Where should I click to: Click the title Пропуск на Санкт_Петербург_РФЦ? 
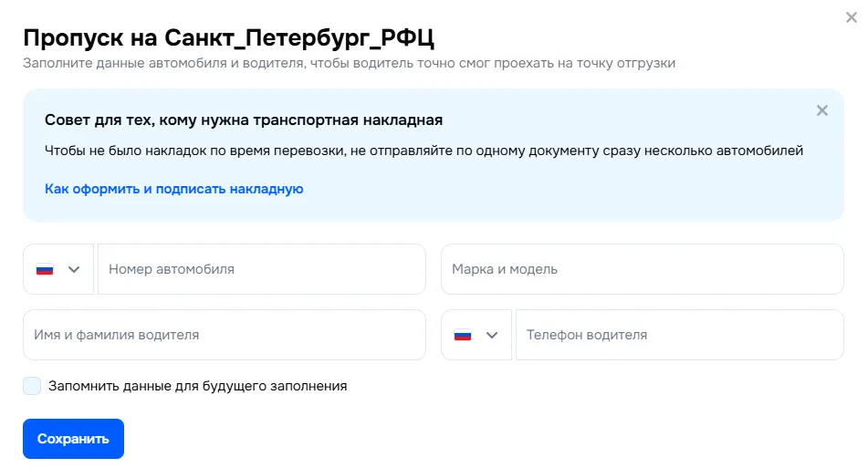(x=228, y=38)
